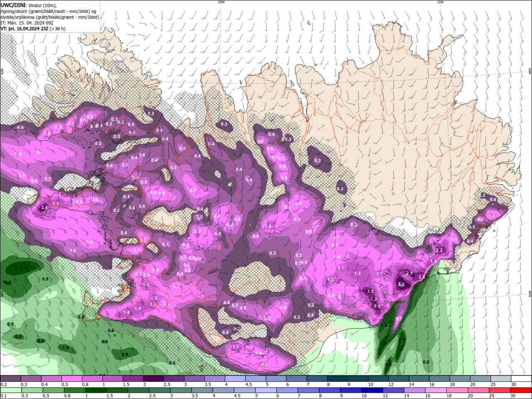Select upper-row legend swatch for 0.2–0.3 mm

(10, 379)
